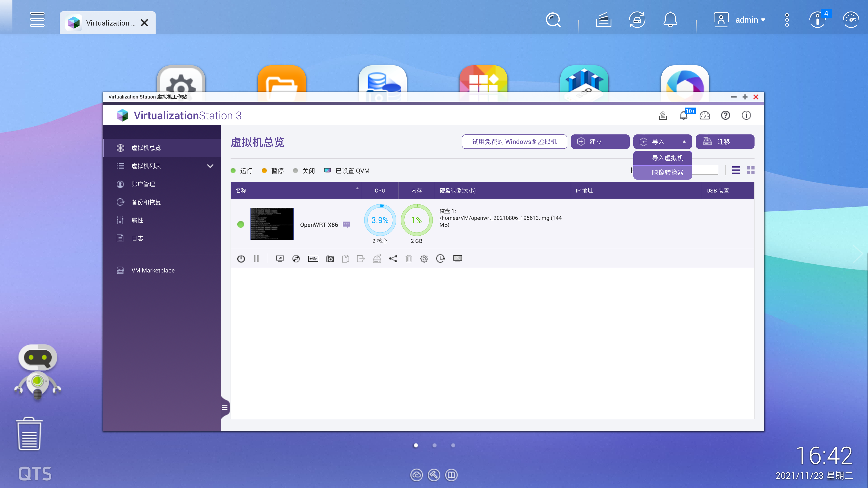Take a VM snapshot with camera icon
868x488 pixels.
coord(330,259)
